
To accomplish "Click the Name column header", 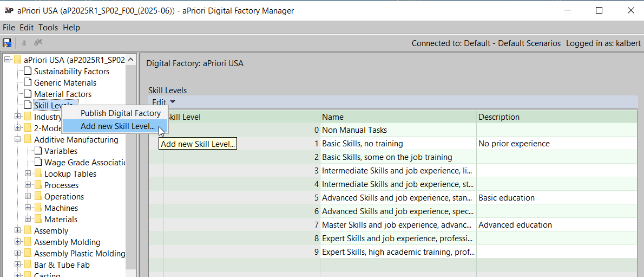I will pyautogui.click(x=398, y=117).
